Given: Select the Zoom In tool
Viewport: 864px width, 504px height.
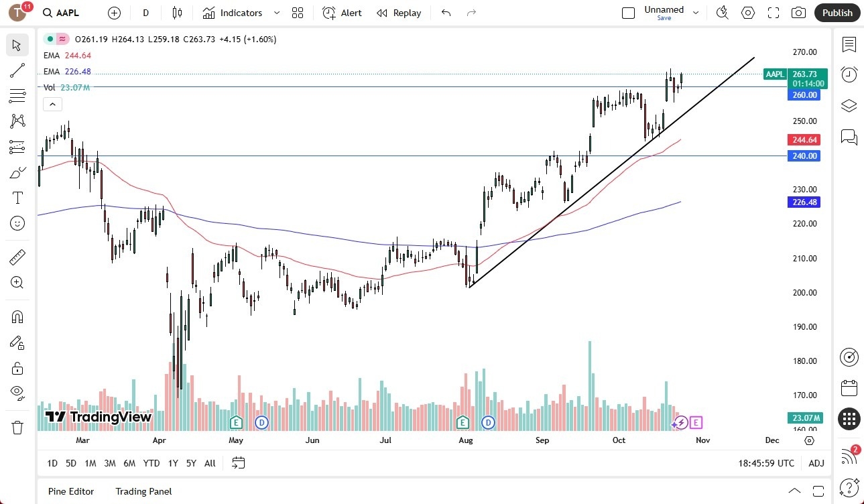Looking at the screenshot, I should point(17,282).
